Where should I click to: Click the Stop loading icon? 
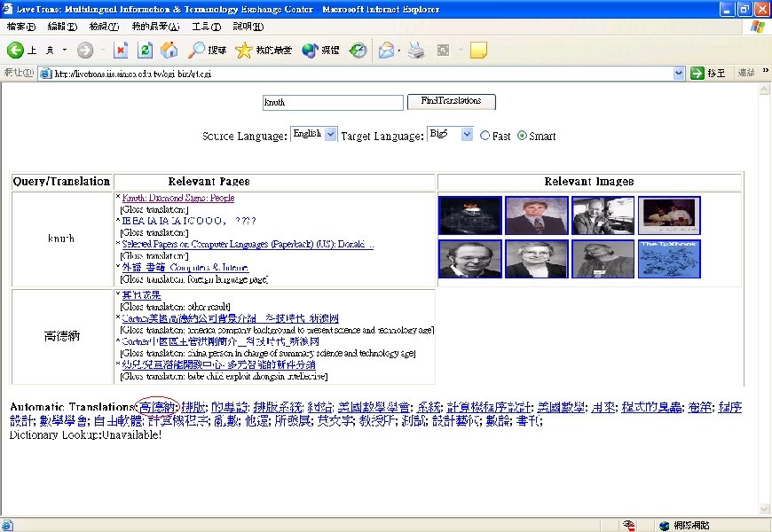121,50
